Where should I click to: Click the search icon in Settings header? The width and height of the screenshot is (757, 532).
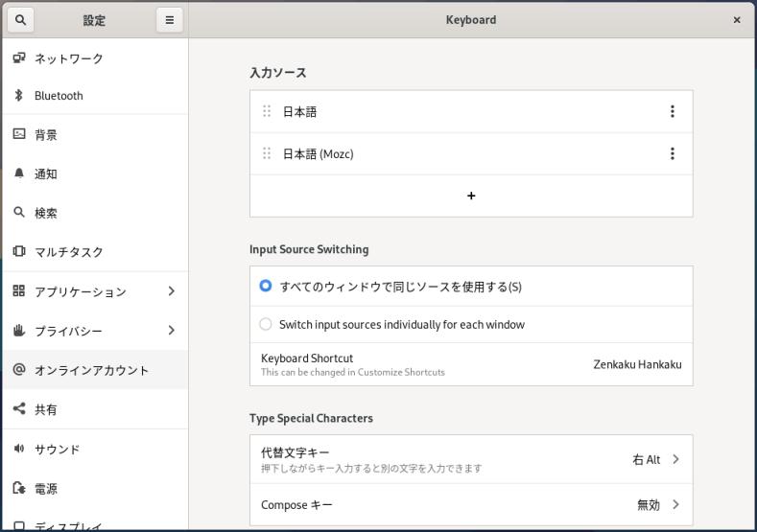click(20, 19)
